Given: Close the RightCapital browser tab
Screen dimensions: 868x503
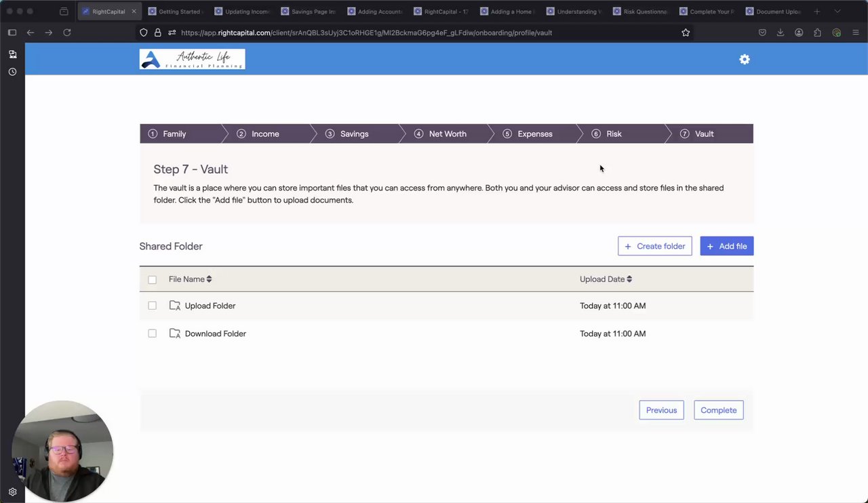Looking at the screenshot, I should [134, 12].
